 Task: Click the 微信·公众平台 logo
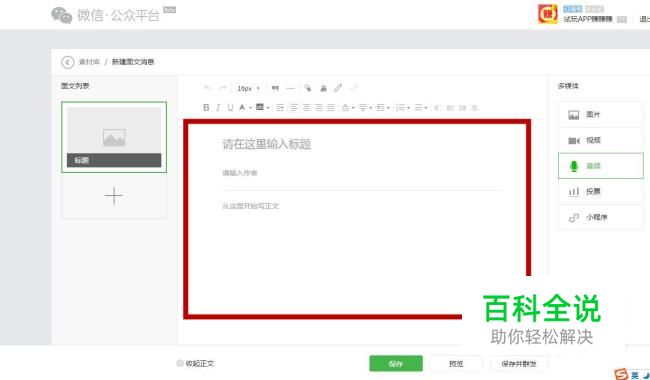106,15
